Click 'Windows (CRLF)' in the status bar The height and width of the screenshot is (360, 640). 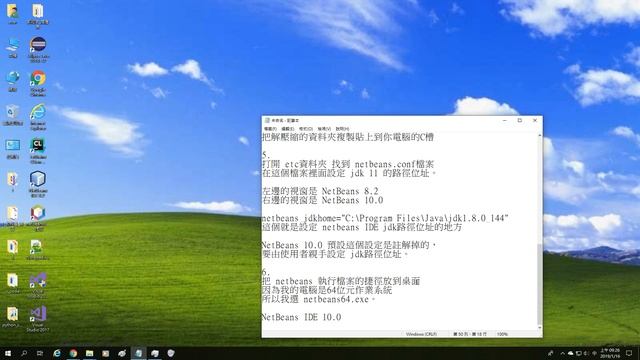pyautogui.click(x=421, y=334)
